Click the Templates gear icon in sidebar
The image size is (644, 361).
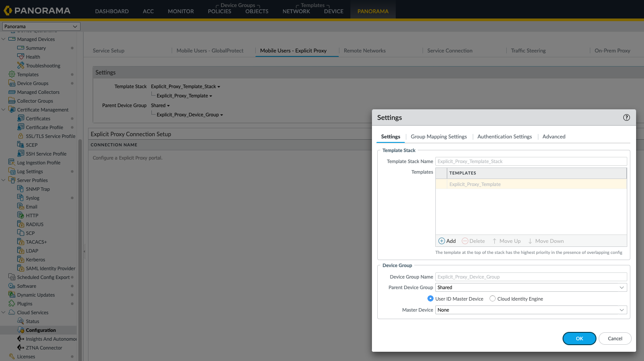[12, 74]
